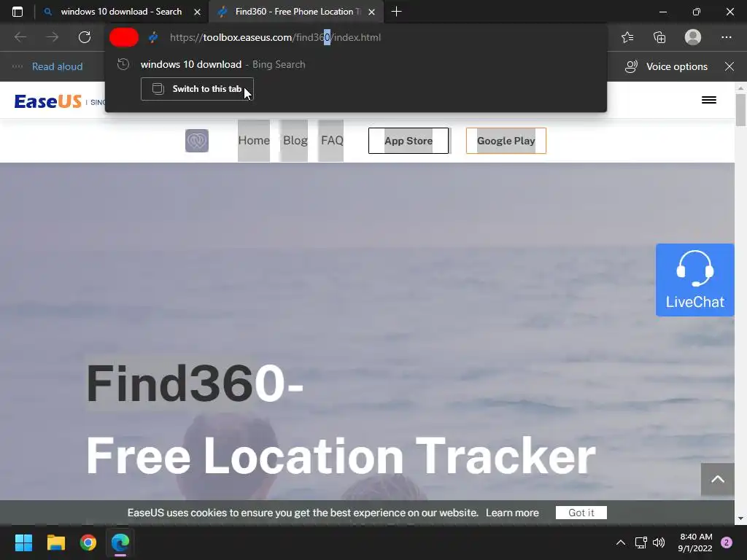Open the clock showing 8:40 AM

click(x=695, y=542)
